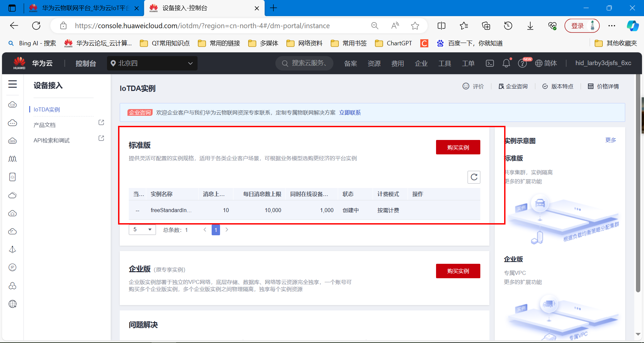Click the 立即联系 link in banner
Viewport: 644px width, 343px height.
pos(350,112)
